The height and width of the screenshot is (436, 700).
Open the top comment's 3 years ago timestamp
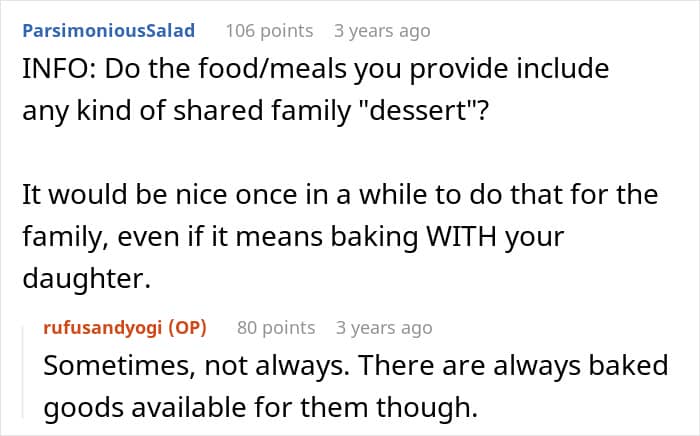[382, 31]
